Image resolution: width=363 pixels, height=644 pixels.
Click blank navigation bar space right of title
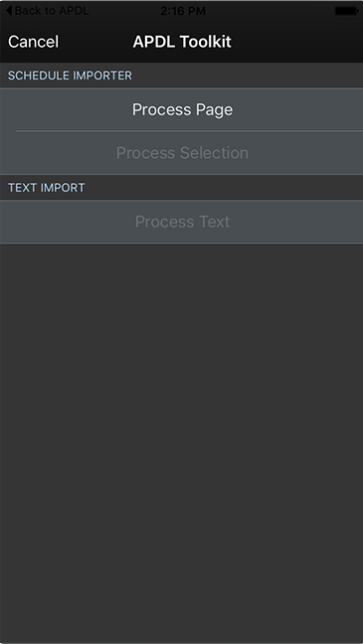tap(296, 42)
